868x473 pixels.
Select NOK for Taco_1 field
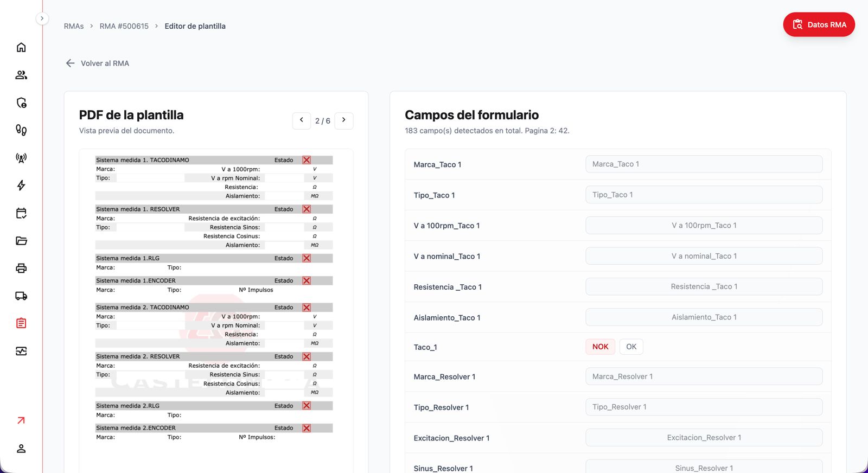point(600,347)
